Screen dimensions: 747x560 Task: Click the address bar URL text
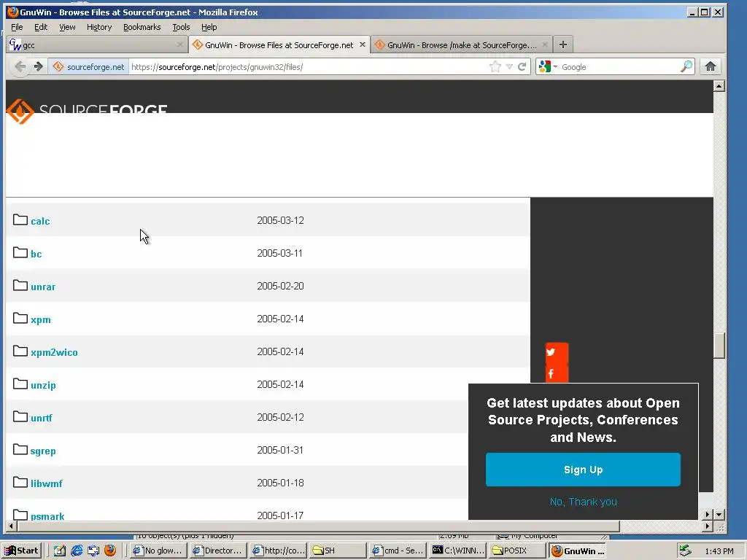pos(217,67)
